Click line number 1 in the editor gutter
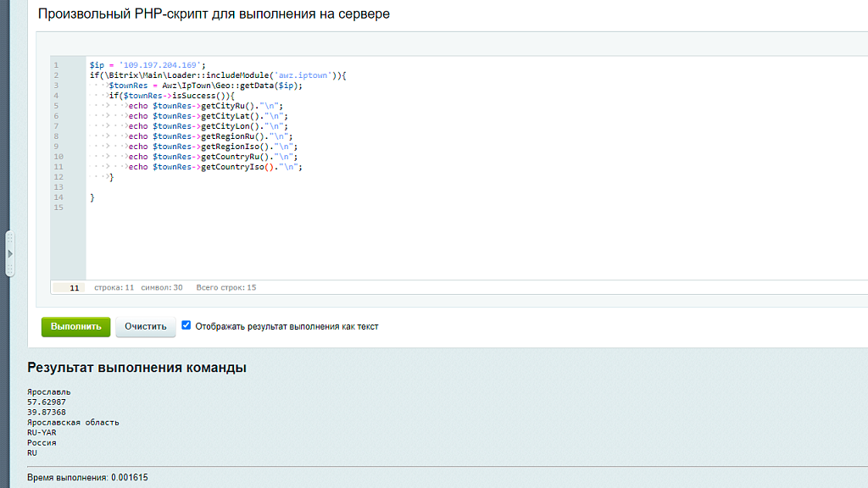The image size is (868, 488). [x=58, y=64]
